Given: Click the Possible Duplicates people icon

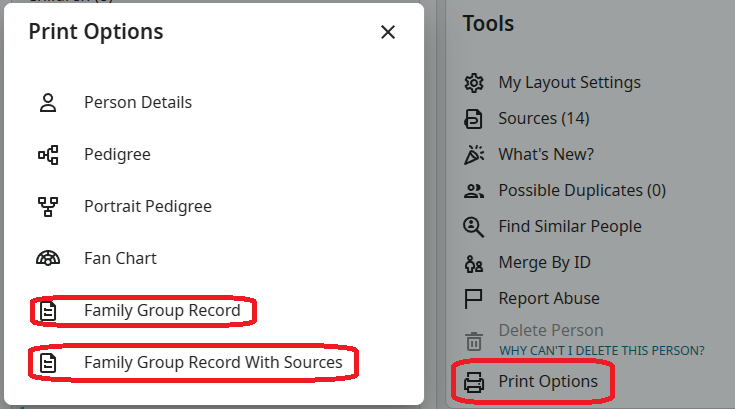Looking at the screenshot, I should pos(474,191).
